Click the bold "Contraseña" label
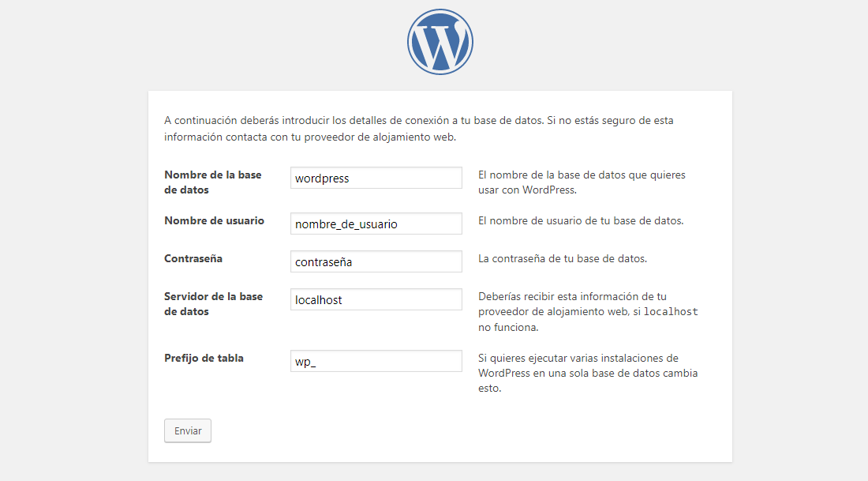 pyautogui.click(x=193, y=259)
